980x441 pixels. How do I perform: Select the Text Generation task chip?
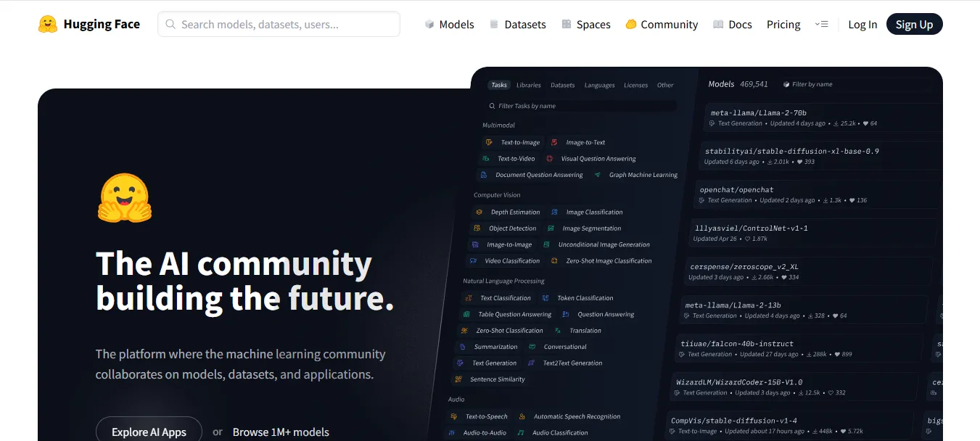486,363
